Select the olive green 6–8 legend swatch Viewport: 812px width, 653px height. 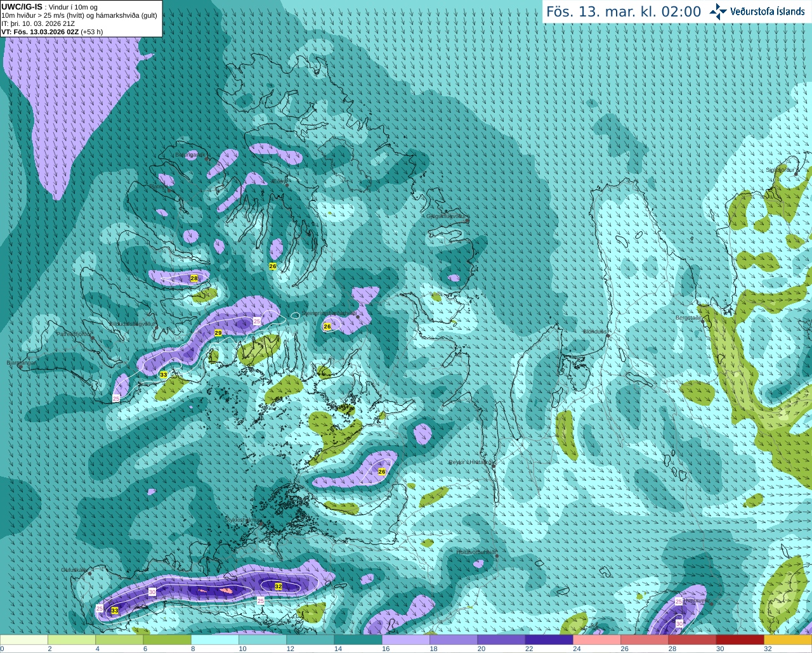(x=167, y=640)
